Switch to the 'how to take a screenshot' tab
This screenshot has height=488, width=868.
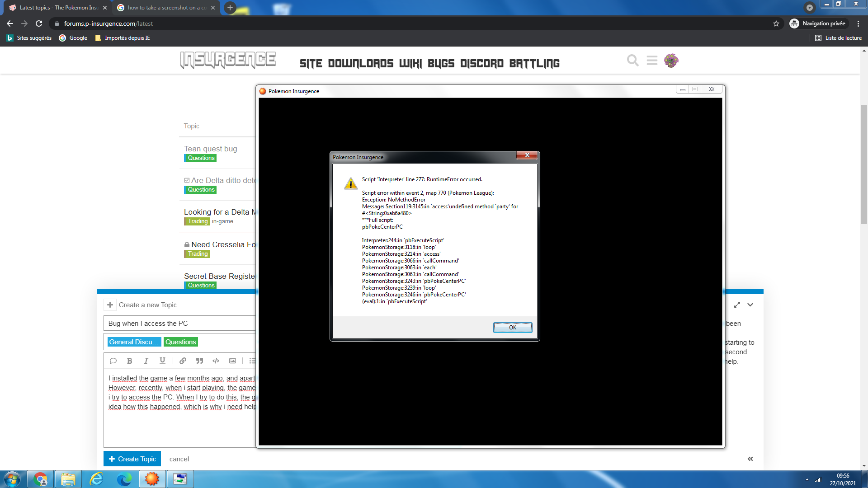coord(165,8)
